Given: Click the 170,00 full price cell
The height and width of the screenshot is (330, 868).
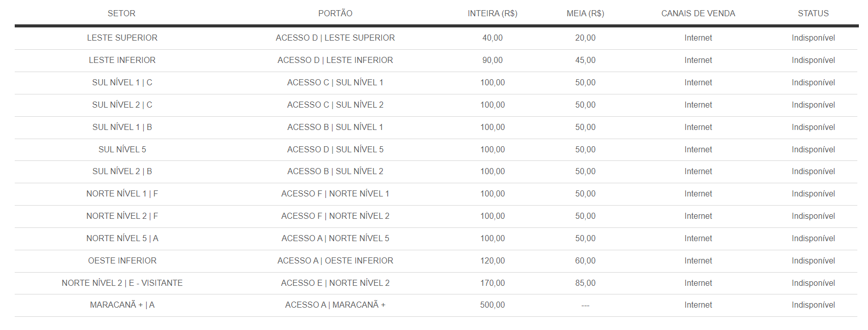Looking at the screenshot, I should pyautogui.click(x=492, y=283).
